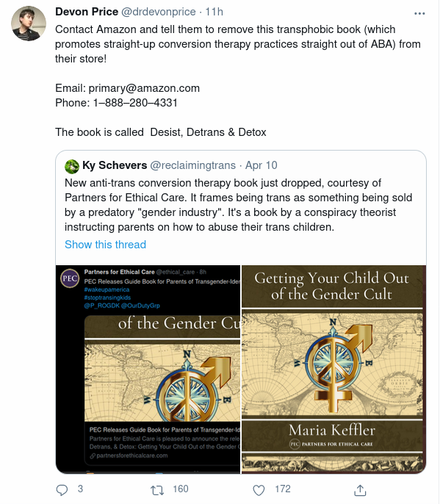This screenshot has height=504, width=440.
Task: Click the 172 likes count
Action: [x=283, y=489]
